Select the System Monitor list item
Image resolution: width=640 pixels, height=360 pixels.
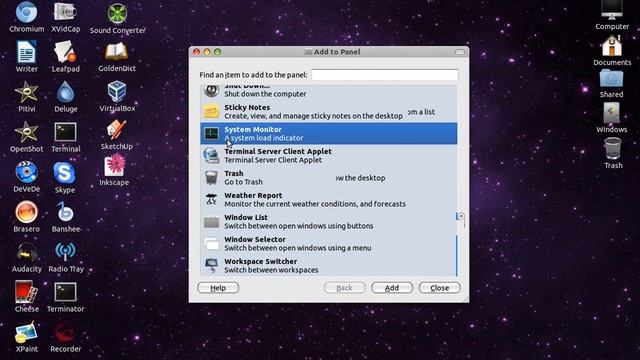(329, 133)
